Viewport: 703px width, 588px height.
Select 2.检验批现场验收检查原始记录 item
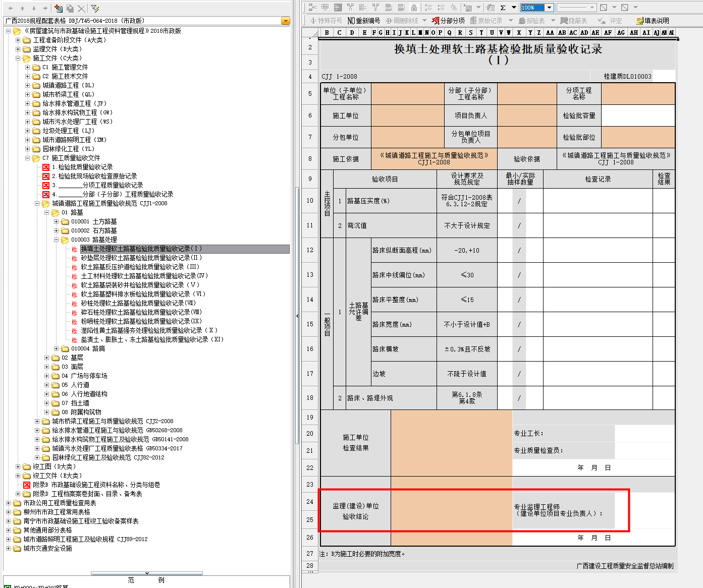[x=94, y=176]
